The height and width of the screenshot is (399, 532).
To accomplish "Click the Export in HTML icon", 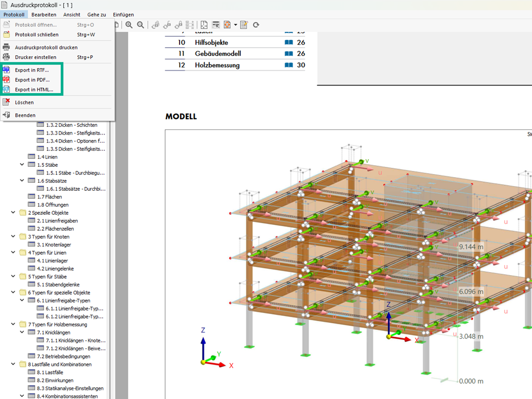I will pos(6,90).
